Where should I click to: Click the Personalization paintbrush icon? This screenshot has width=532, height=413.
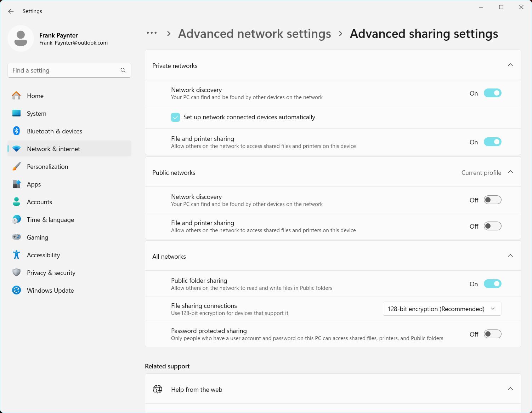(x=16, y=166)
